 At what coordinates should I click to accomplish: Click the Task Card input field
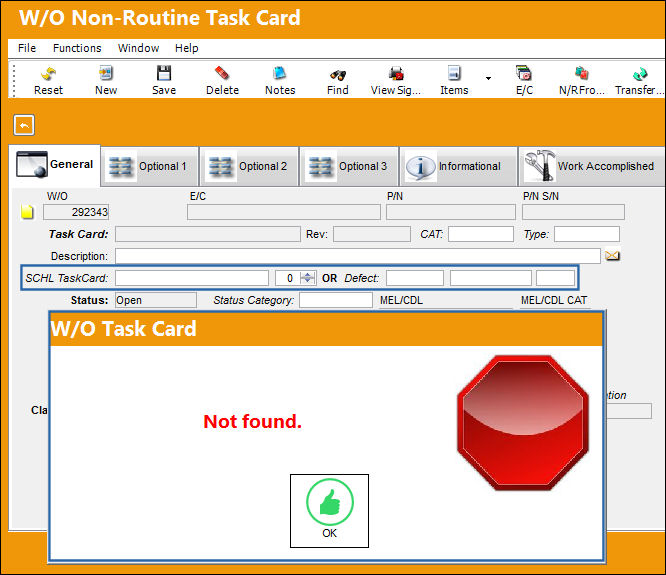tap(208, 234)
